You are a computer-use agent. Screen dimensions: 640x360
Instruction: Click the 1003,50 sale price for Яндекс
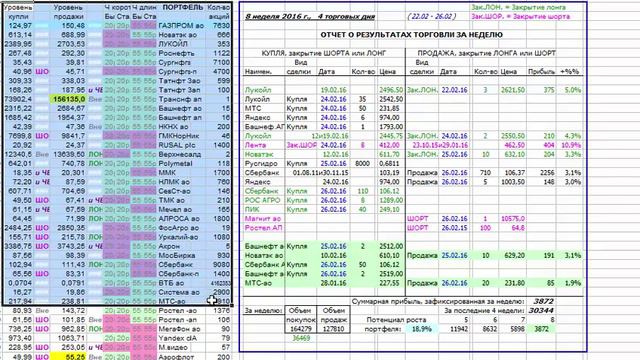(x=512, y=182)
